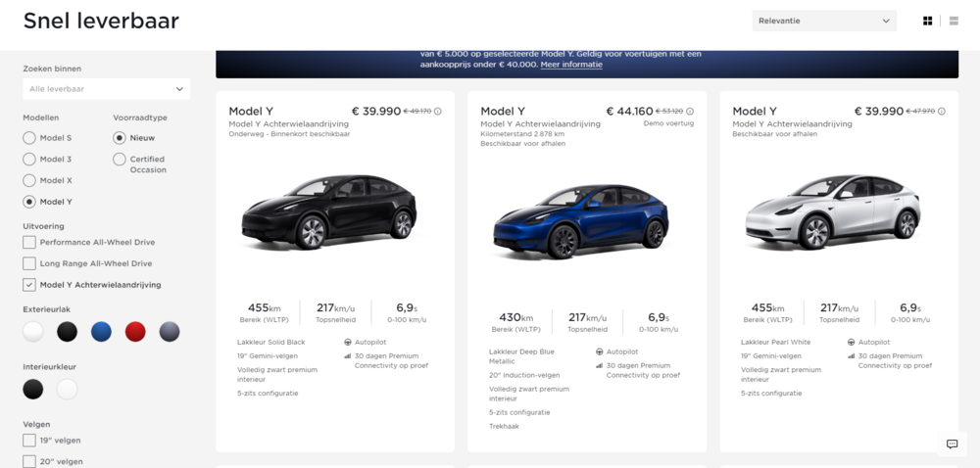
Task: Switch to grid view layout icon
Action: pos(927,21)
